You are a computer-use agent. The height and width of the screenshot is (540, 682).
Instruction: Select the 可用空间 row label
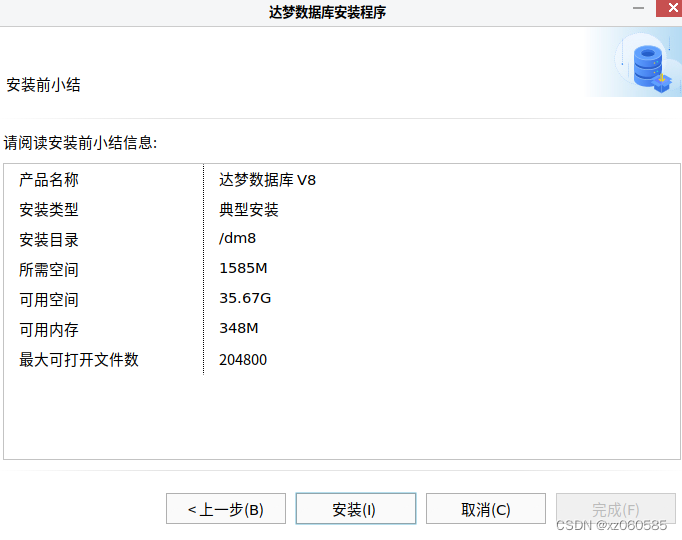tap(49, 300)
